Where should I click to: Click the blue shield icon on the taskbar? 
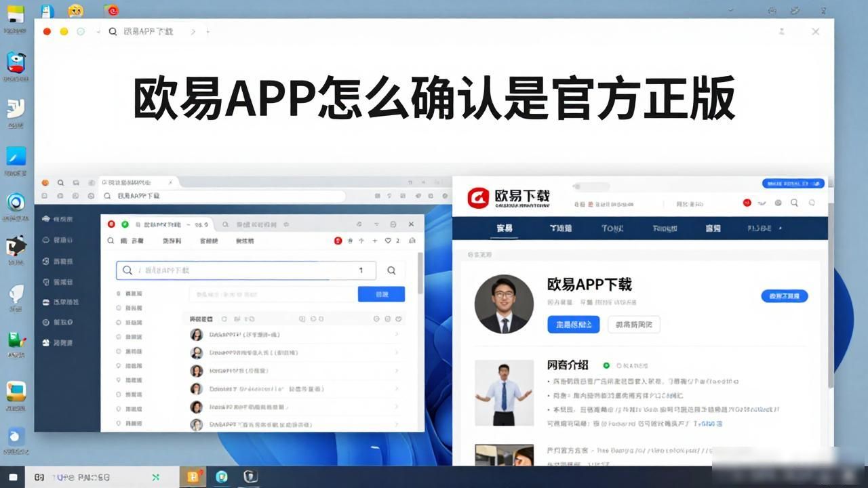[x=222, y=476]
